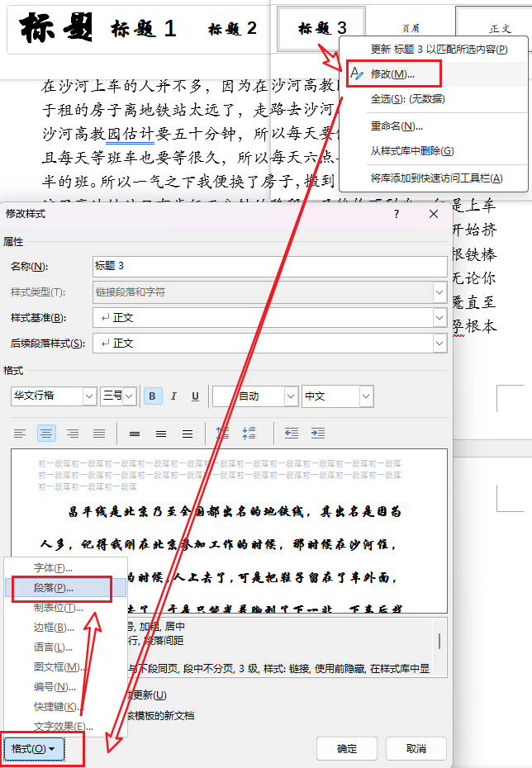Toggle underline formatting button
The image size is (532, 768).
(195, 396)
